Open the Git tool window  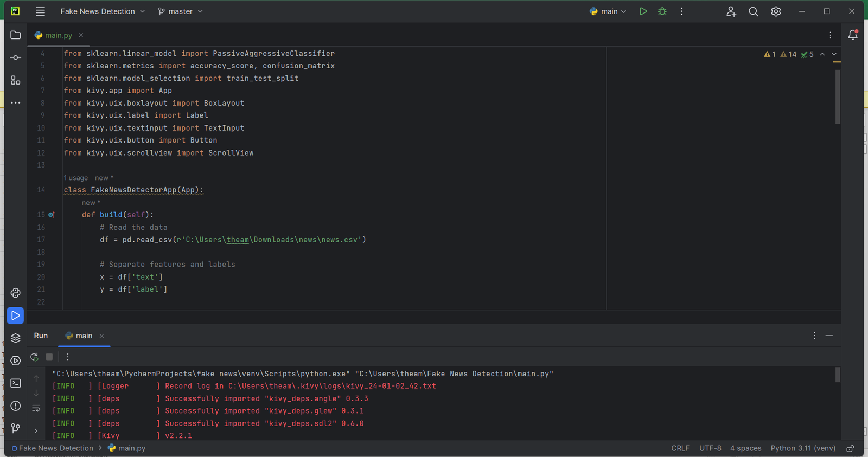(16, 428)
